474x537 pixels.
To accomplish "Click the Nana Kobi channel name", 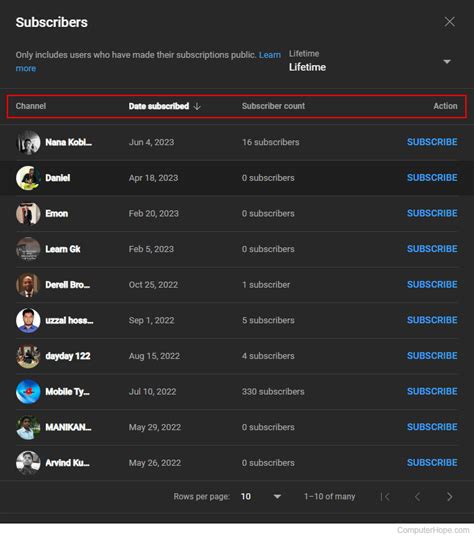I will pos(68,142).
